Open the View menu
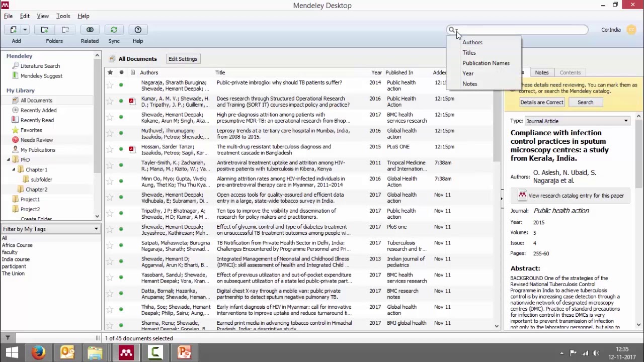Image resolution: width=644 pixels, height=362 pixels. tap(43, 16)
